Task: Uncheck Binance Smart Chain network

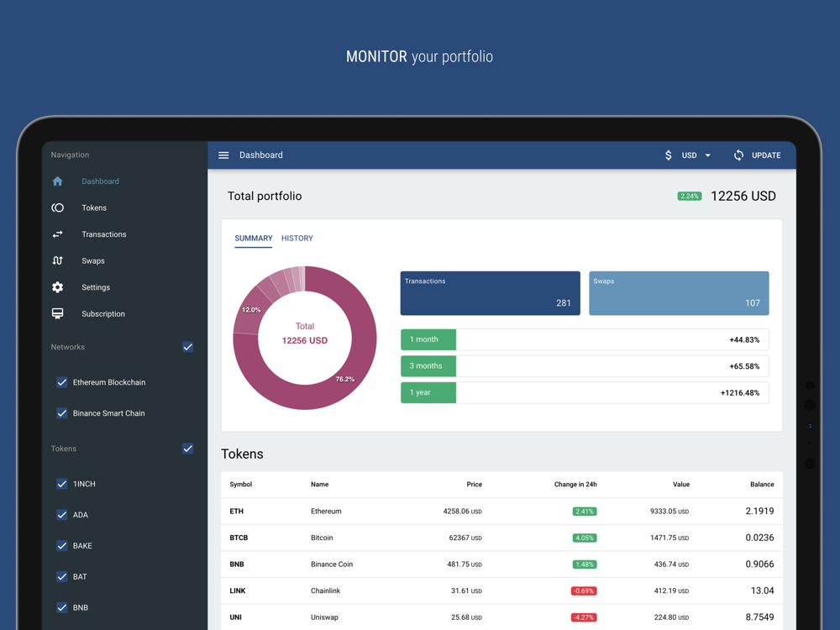Action: pos(62,413)
